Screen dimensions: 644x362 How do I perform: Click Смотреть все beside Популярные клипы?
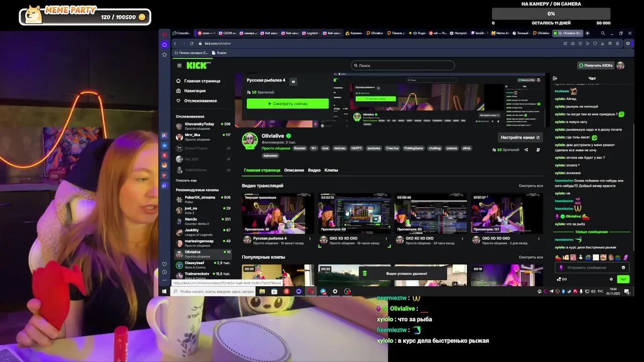531,257
